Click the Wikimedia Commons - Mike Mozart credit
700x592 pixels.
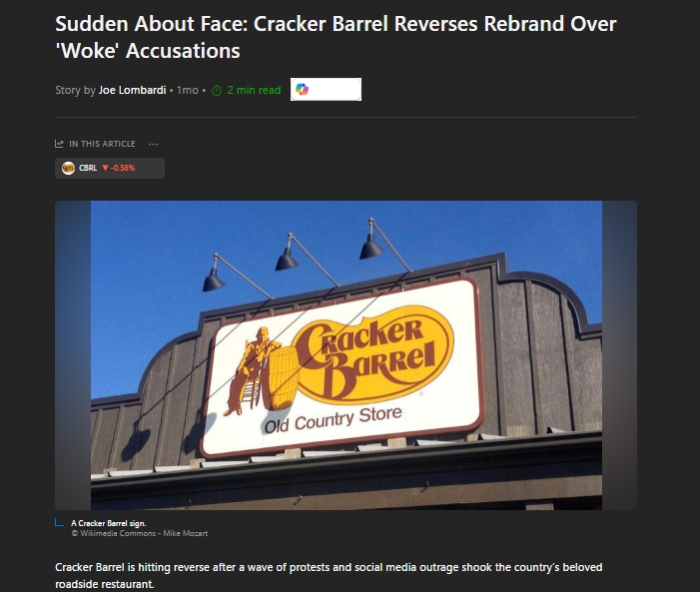[139, 533]
